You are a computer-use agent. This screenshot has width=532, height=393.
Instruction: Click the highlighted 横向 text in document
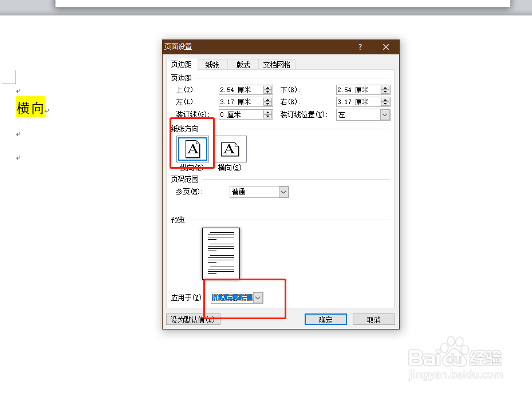(29, 106)
